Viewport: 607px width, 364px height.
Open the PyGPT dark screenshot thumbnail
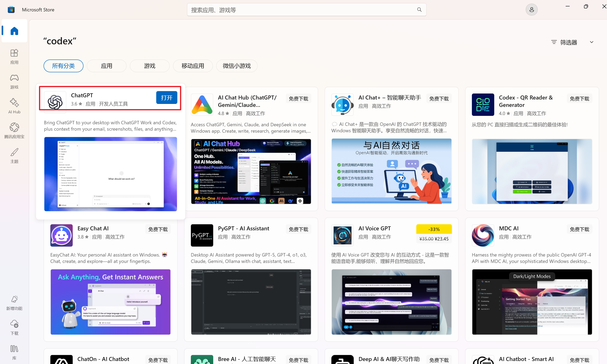click(251, 302)
